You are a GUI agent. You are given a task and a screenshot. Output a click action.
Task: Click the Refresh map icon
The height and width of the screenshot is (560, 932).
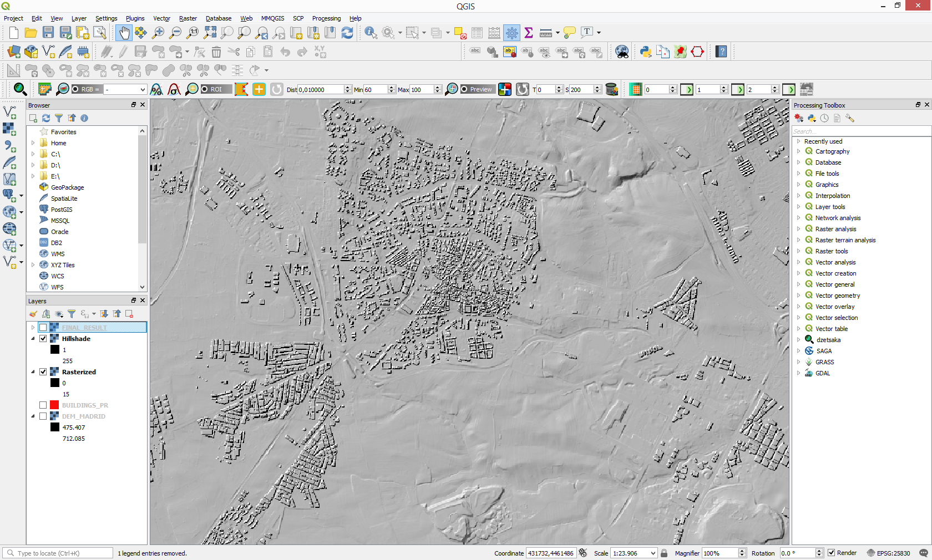(x=347, y=33)
